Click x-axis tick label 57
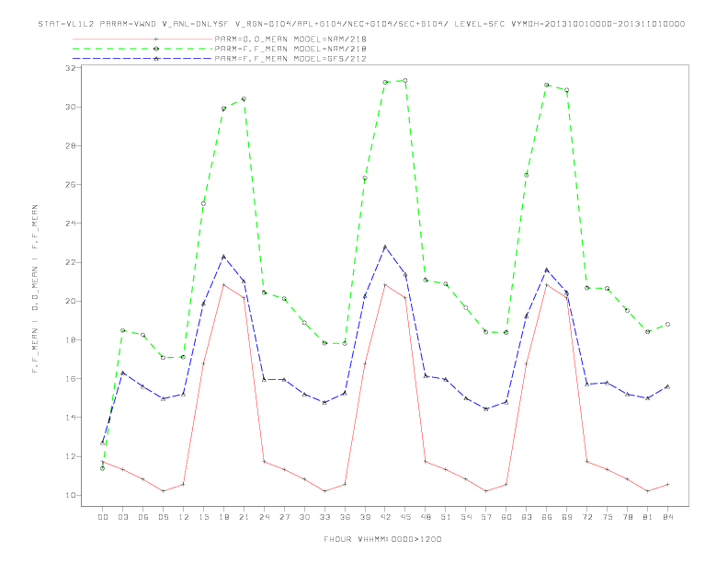The height and width of the screenshot is (563, 728). [x=486, y=517]
